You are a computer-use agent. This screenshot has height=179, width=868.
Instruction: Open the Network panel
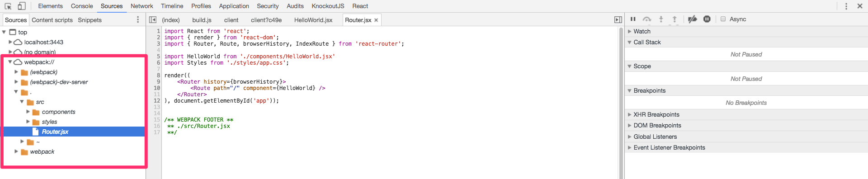click(142, 6)
